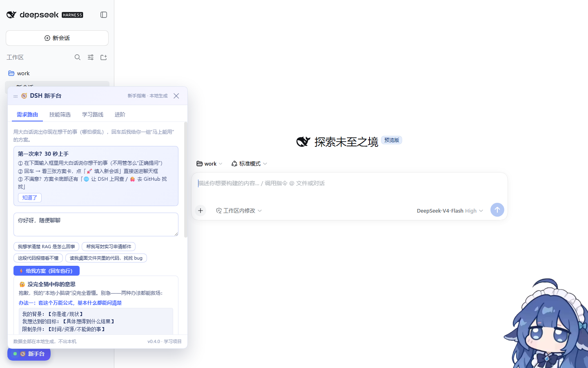
Task: Click the 预览版 badge
Action: click(x=392, y=140)
